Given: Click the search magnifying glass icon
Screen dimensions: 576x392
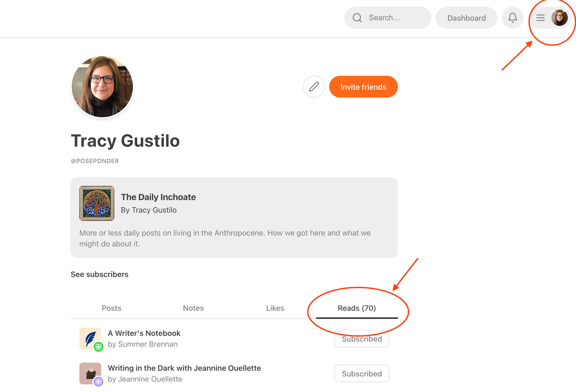Looking at the screenshot, I should coord(357,18).
